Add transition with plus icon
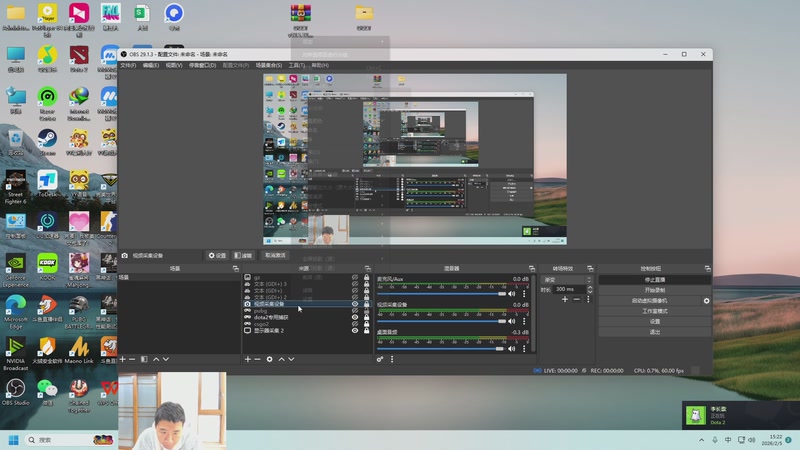Viewport: 800px width, 450px height. [565, 299]
